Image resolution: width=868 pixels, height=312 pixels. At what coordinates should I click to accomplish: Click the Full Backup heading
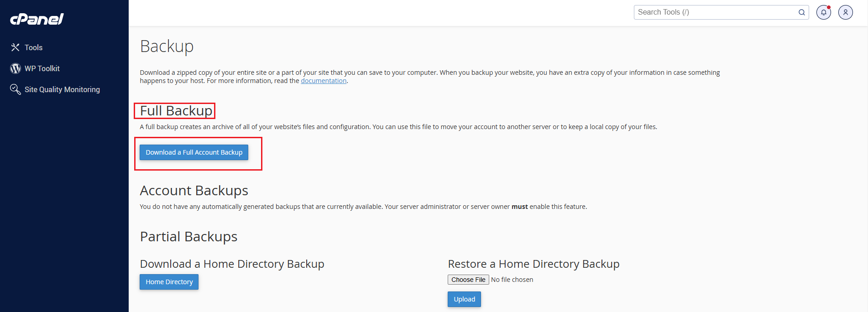click(176, 111)
